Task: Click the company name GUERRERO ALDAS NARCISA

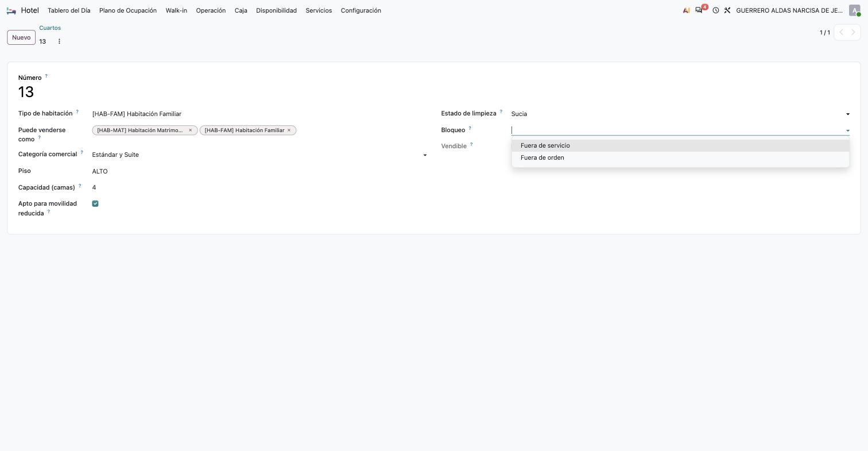Action: coord(789,10)
